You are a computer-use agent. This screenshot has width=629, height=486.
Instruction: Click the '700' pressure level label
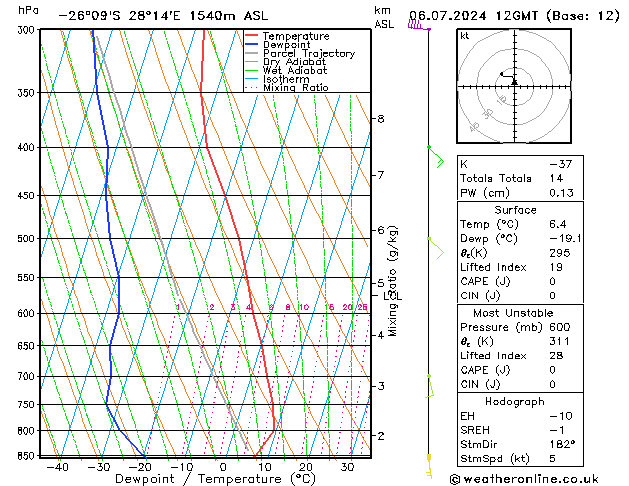28,377
